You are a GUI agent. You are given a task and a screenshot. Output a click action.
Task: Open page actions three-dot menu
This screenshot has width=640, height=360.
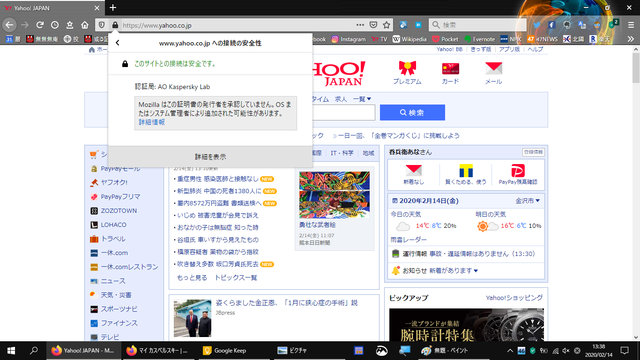[x=360, y=25]
